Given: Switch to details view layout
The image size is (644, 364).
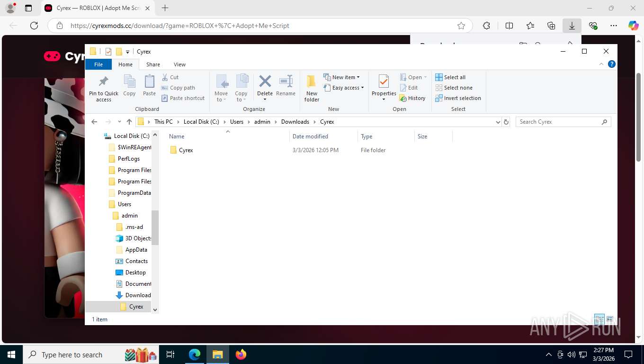Looking at the screenshot, I should 599,319.
